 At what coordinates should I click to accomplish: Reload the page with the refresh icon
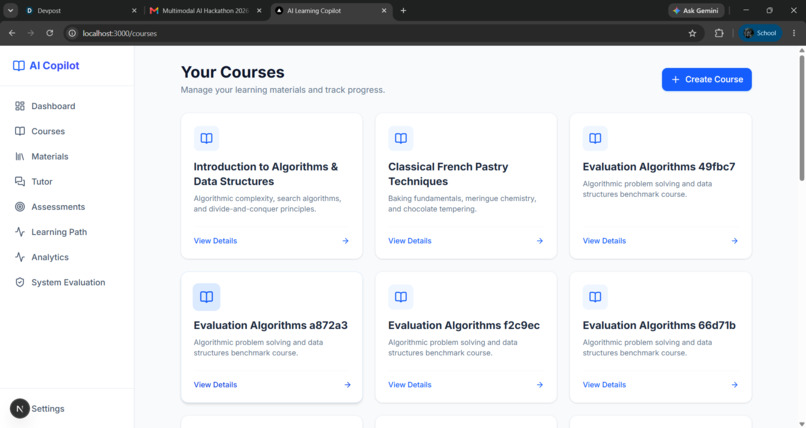pos(49,33)
